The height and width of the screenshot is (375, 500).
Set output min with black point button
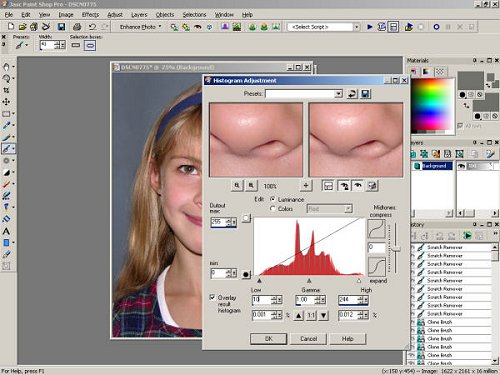[x=246, y=274]
